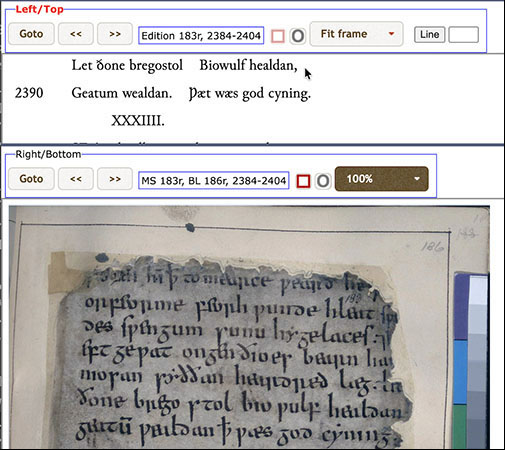The width and height of the screenshot is (505, 450).
Task: Toggle the O circle icon in Right/Bottom
Action: 323,181
